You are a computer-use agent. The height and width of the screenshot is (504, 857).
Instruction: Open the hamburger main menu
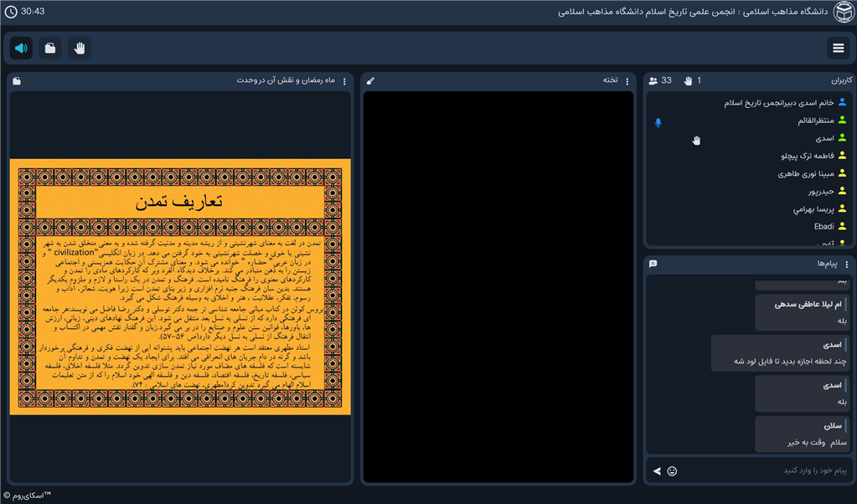[838, 48]
